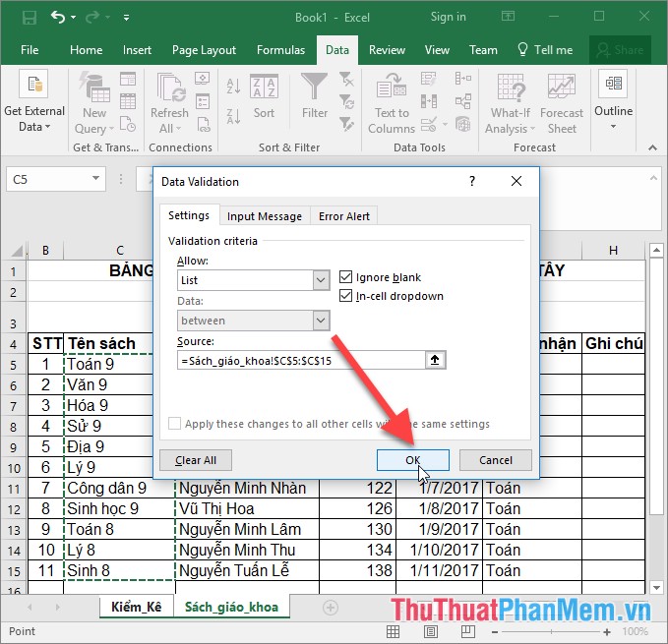Open the Outline group
This screenshot has height=644, width=668.
(x=613, y=100)
